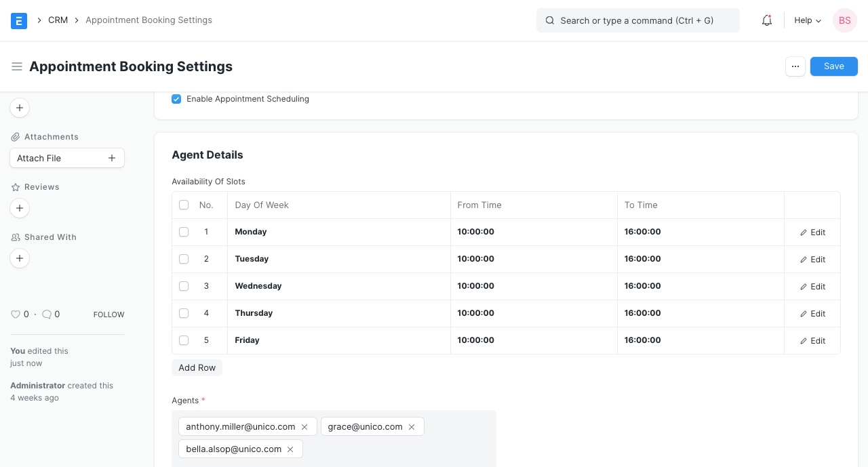
Task: Open the notifications bell
Action: coord(767,20)
